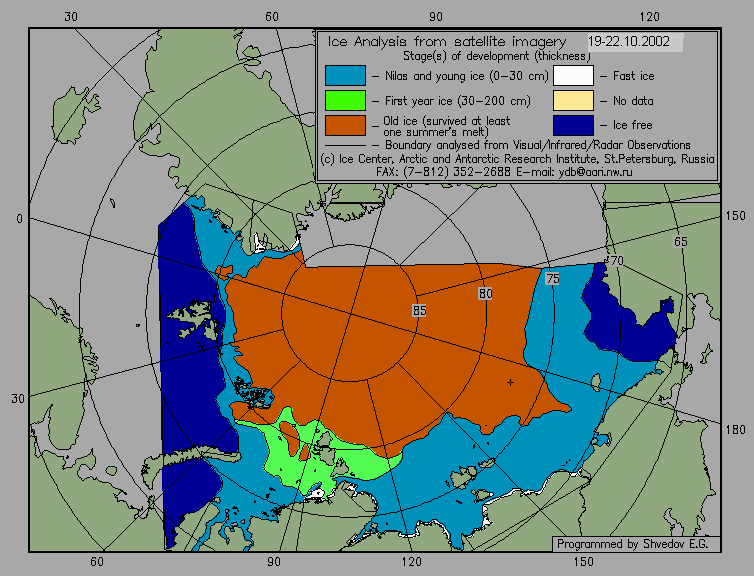Click the left-edge longitude label 0
The height and width of the screenshot is (576, 754).
(19, 219)
